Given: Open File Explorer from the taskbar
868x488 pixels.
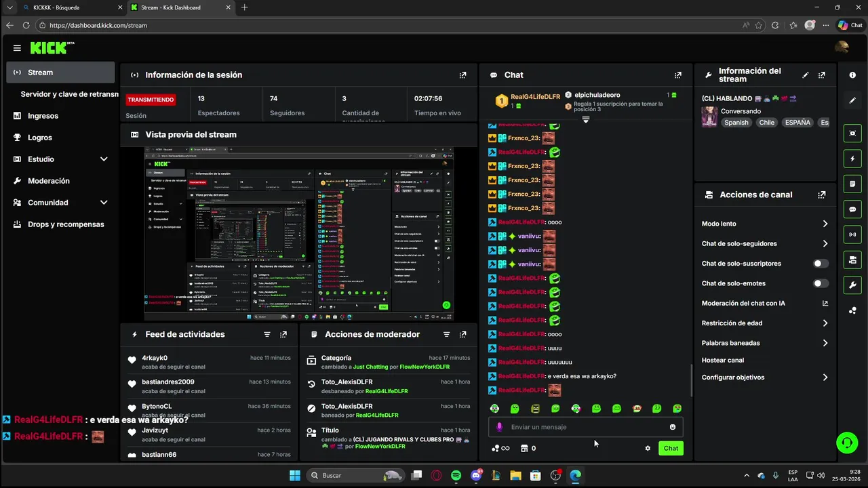Looking at the screenshot, I should tap(515, 476).
